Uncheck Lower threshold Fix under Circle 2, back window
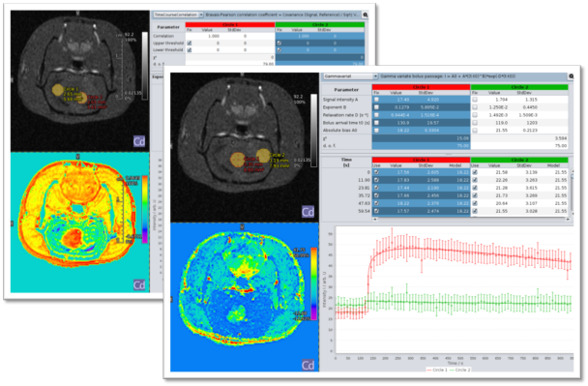Screen dimensions: 588x386 point(279,50)
